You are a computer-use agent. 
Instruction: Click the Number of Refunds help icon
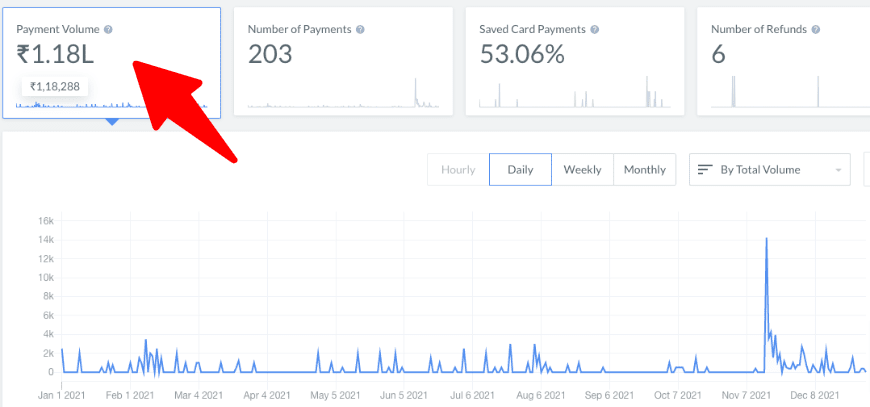(816, 29)
